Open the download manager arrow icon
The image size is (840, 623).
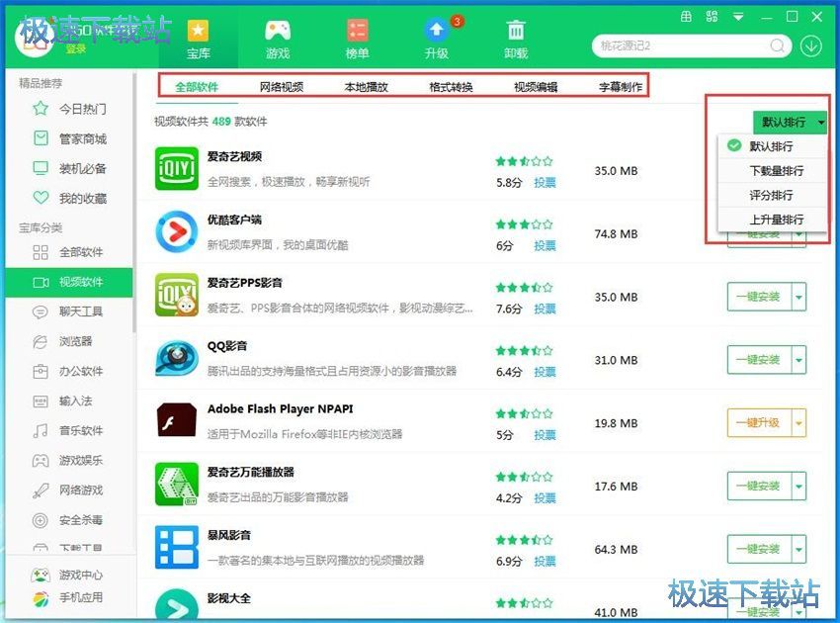click(x=811, y=46)
